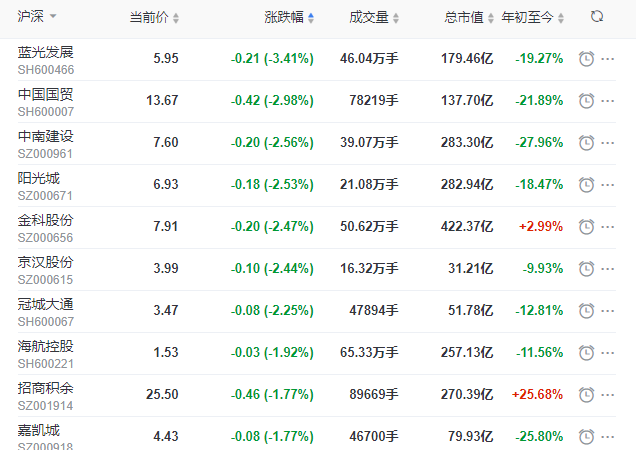This screenshot has width=636, height=450.
Task: Open more options for 嘉凯城
Action: (x=608, y=437)
